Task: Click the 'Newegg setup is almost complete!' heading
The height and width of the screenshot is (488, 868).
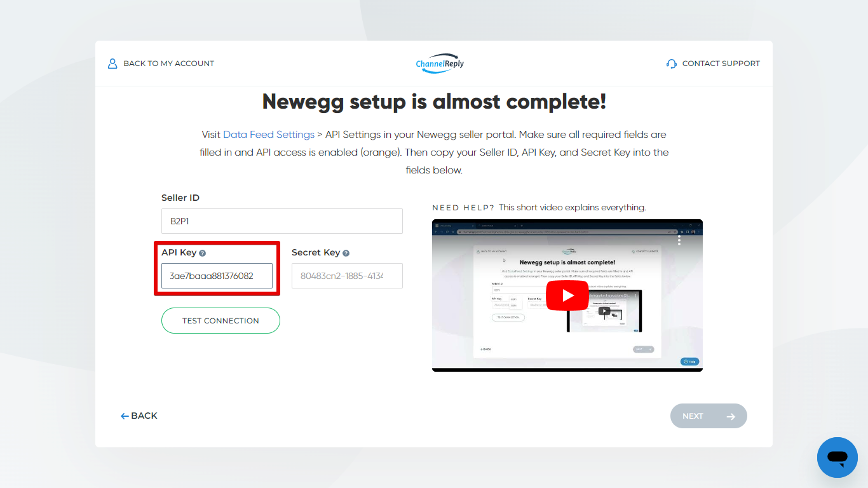Action: tap(434, 102)
